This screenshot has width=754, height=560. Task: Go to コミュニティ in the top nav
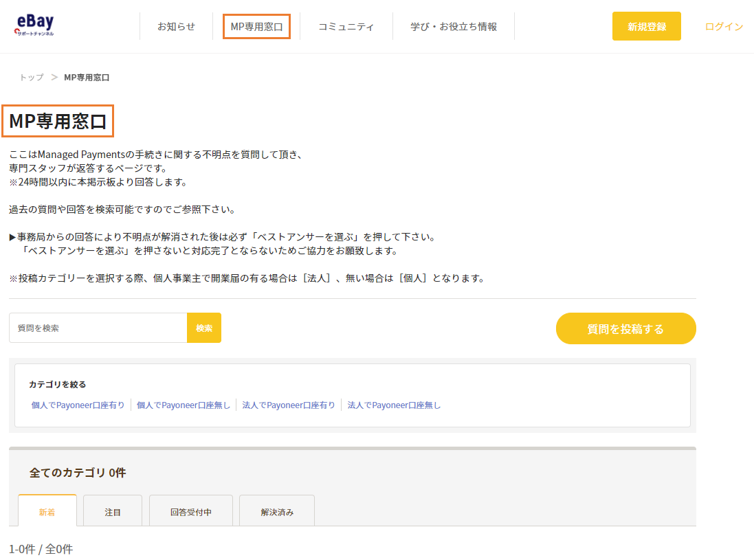coord(346,26)
